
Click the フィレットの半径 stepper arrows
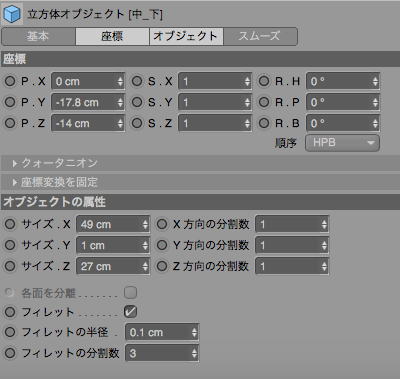click(194, 333)
